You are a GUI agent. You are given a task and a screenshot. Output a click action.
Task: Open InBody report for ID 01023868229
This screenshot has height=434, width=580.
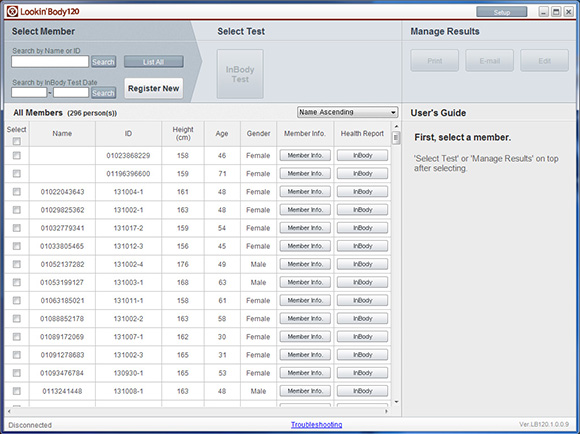pyautogui.click(x=362, y=155)
